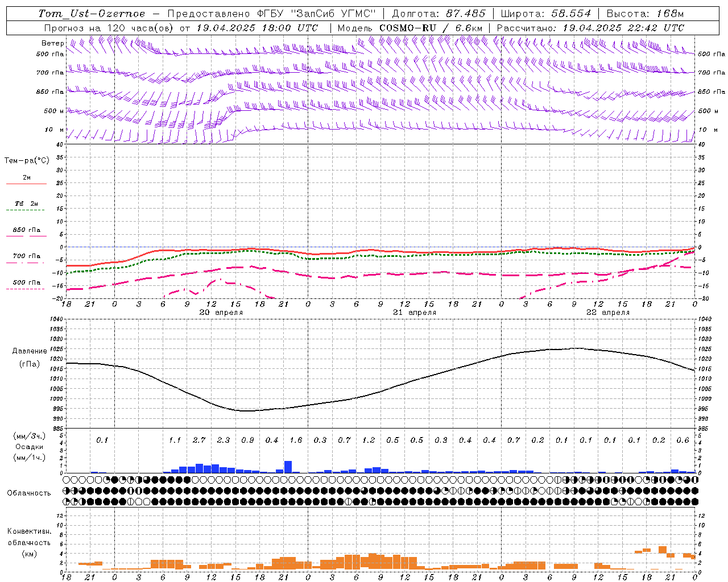Image resolution: width=728 pixels, height=582 pixels.
Task: Click the Тем-ра(°C) temperature panel label
Action: click(27, 161)
